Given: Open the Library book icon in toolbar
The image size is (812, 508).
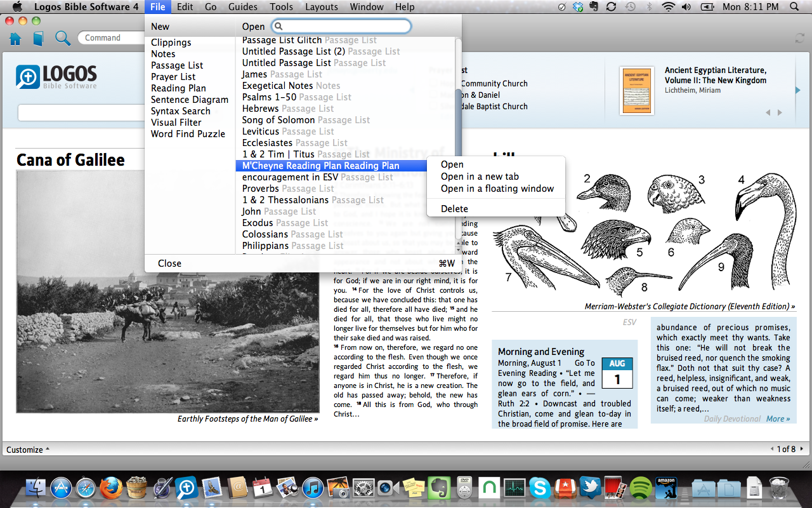Looking at the screenshot, I should pyautogui.click(x=38, y=39).
